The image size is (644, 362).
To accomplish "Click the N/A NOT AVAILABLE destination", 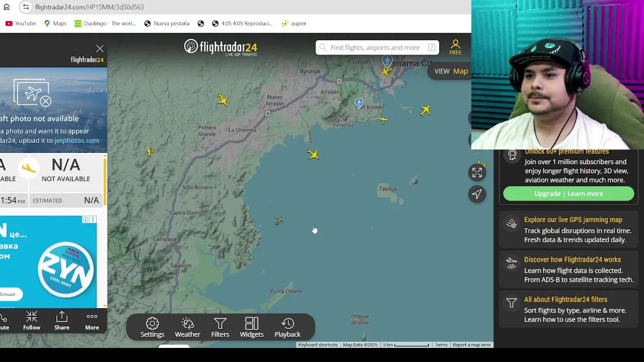I will pyautogui.click(x=66, y=170).
